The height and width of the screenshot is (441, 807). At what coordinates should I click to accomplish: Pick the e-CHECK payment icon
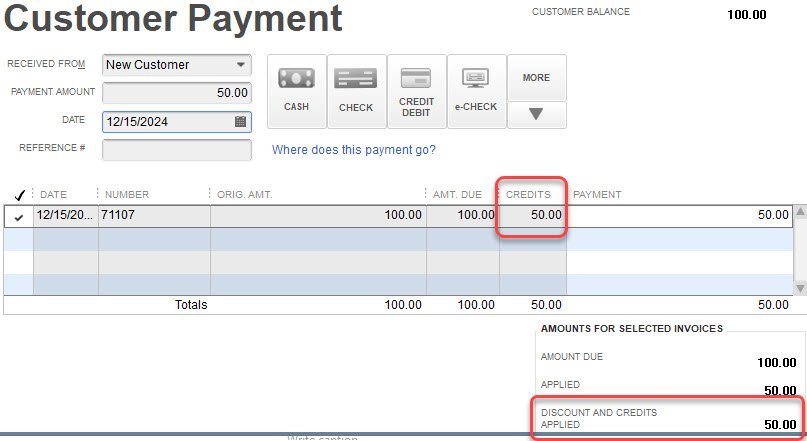click(x=476, y=91)
